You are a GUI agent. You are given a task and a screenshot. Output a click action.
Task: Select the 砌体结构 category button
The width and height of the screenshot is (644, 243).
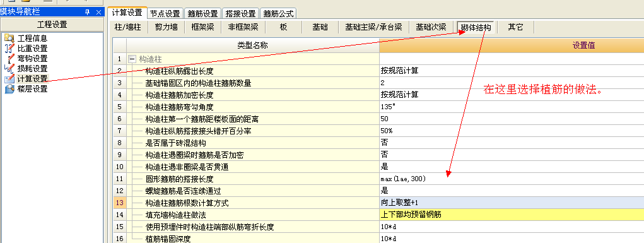[x=476, y=28]
